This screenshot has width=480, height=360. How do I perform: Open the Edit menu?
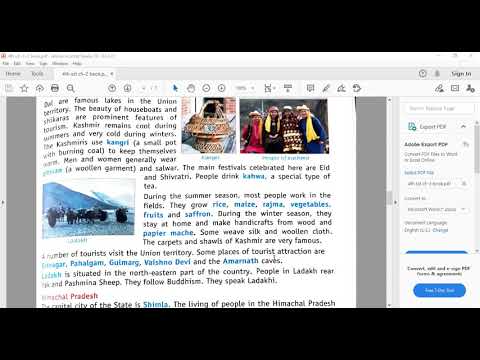(17, 63)
